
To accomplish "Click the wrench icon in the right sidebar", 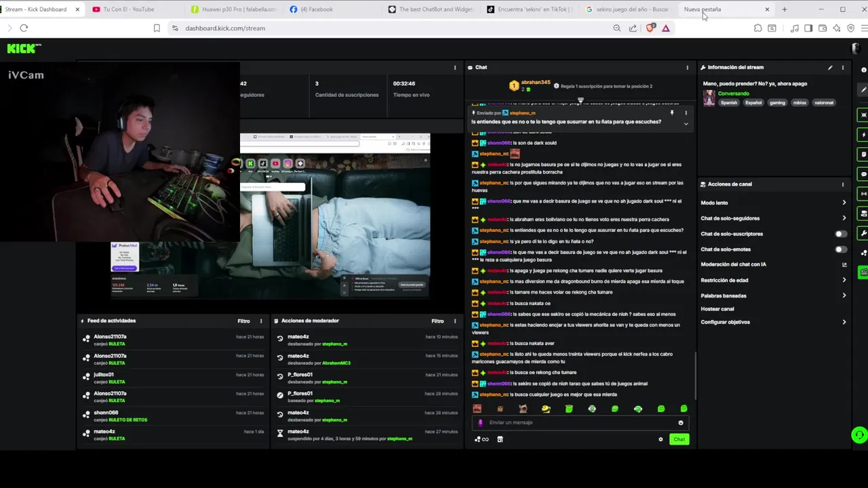I will pos(863,233).
